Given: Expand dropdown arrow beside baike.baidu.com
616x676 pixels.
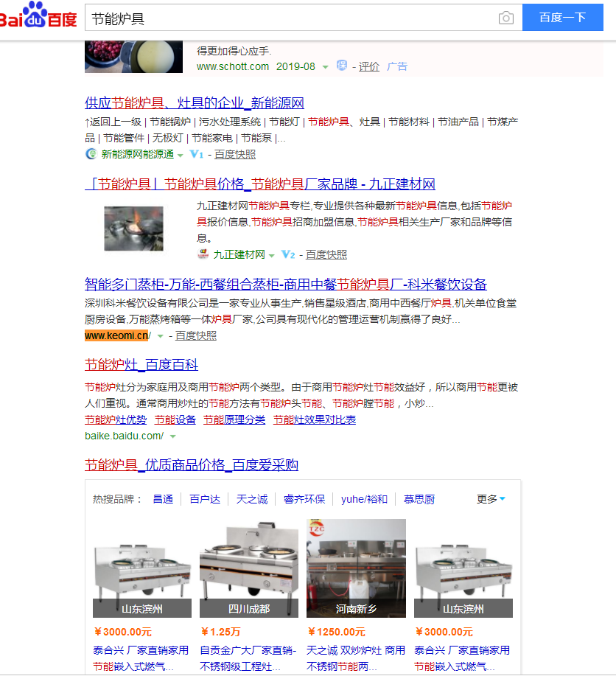Looking at the screenshot, I should (x=173, y=436).
